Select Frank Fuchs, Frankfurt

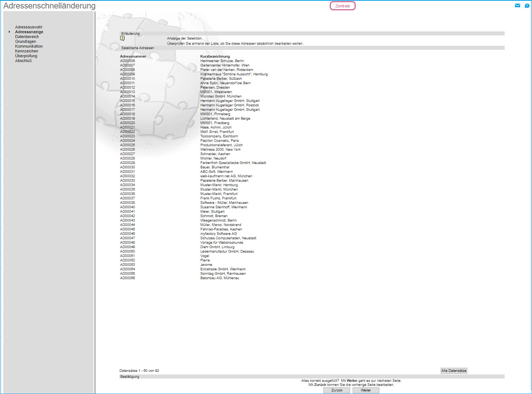[218, 198]
